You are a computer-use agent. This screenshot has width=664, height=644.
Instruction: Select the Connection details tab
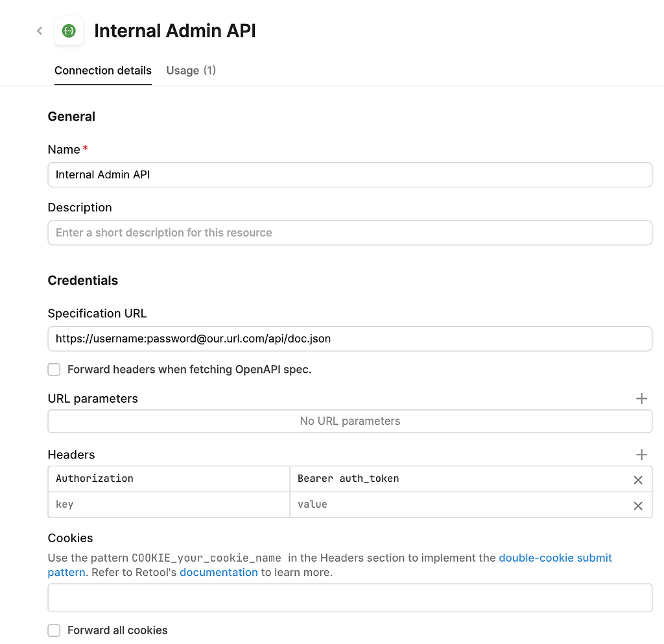[102, 70]
